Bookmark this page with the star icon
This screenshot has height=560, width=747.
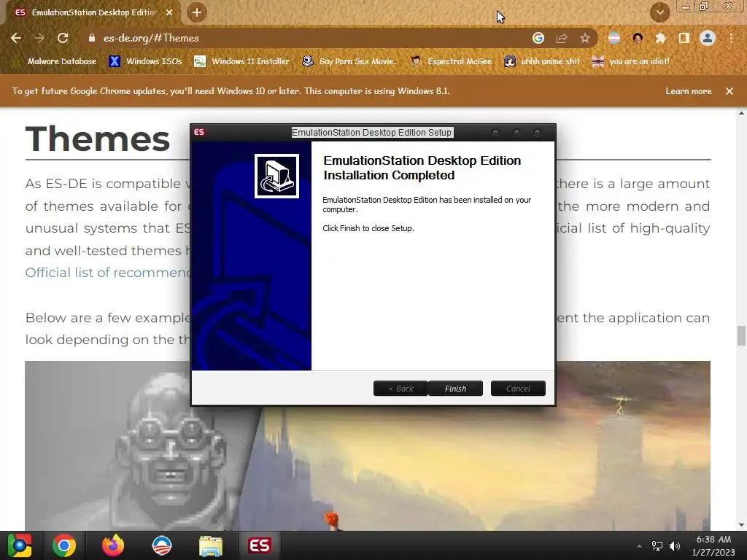coord(585,38)
